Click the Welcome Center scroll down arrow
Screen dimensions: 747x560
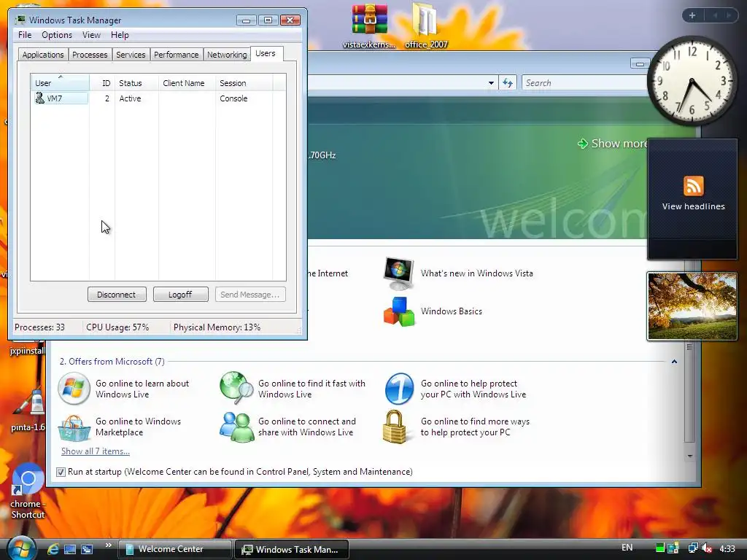coord(690,456)
